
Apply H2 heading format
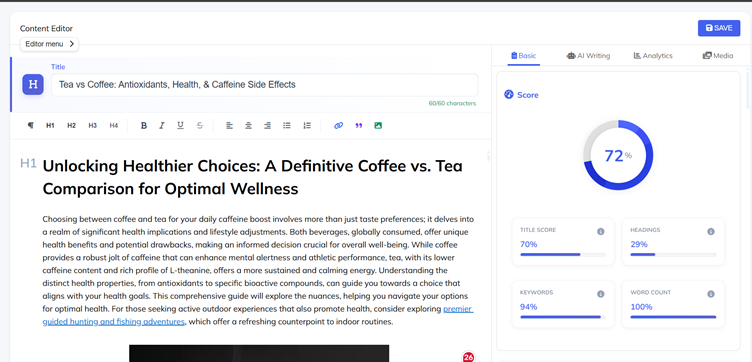(x=71, y=126)
